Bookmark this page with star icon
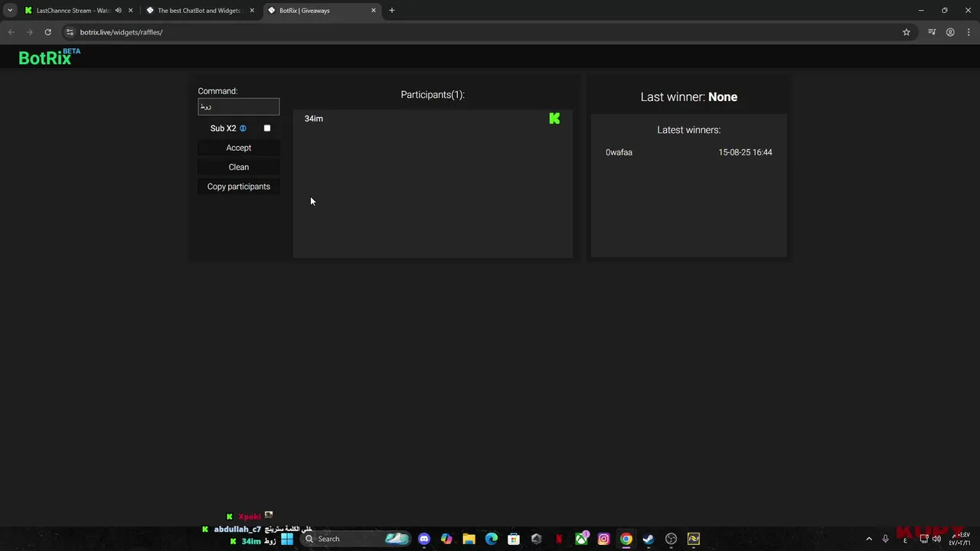Viewport: 980px width, 551px height. coord(906,32)
